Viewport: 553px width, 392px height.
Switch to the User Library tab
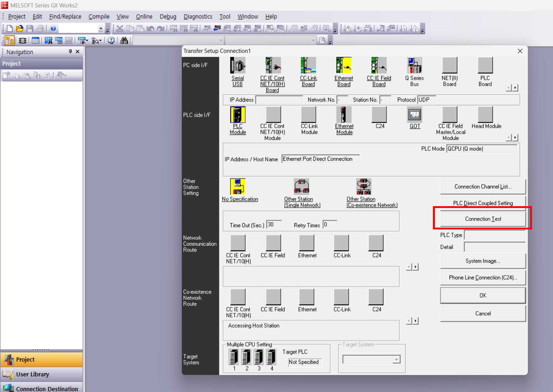pos(42,374)
